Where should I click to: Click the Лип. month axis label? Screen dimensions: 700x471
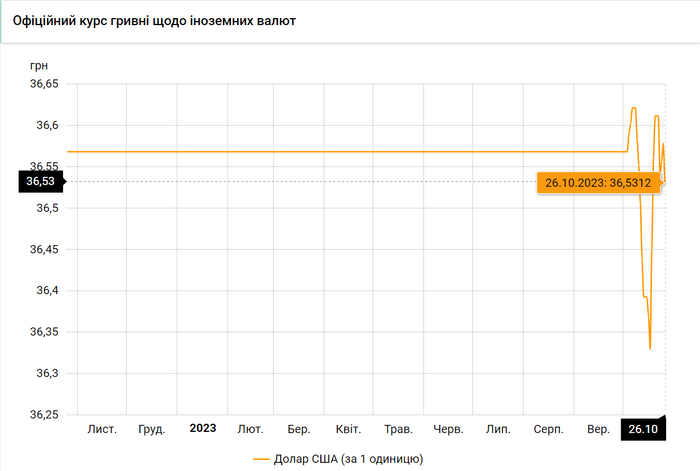point(498,429)
